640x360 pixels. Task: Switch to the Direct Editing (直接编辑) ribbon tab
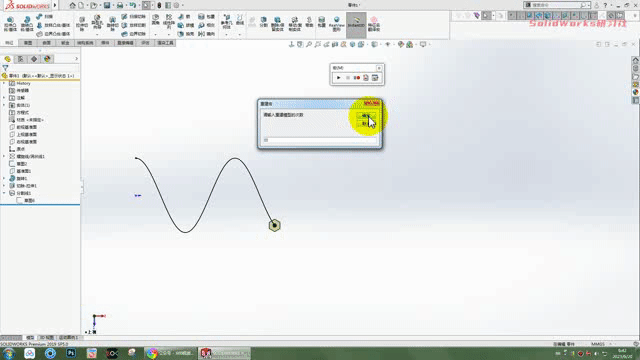click(x=125, y=43)
